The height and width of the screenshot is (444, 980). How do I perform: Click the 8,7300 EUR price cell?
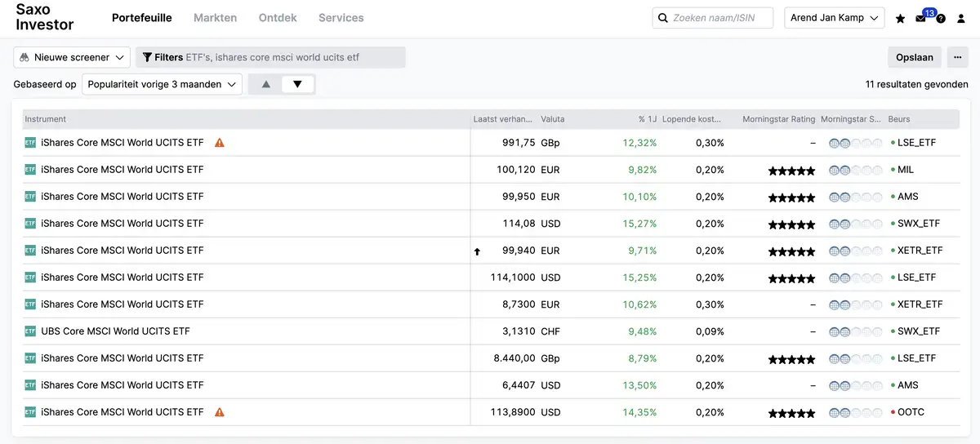pos(519,304)
